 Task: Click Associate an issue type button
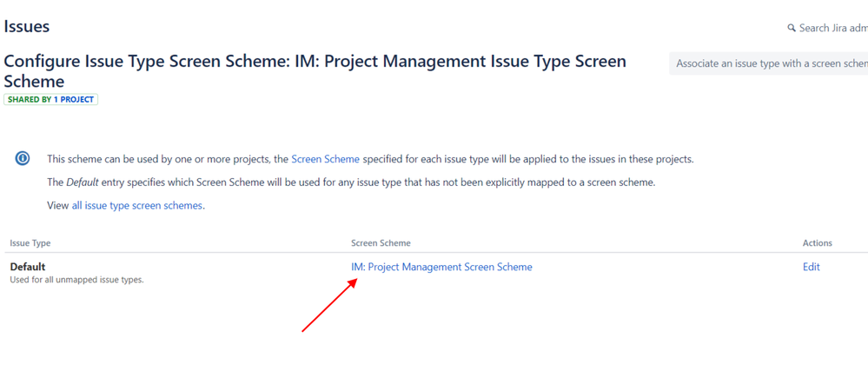(768, 63)
